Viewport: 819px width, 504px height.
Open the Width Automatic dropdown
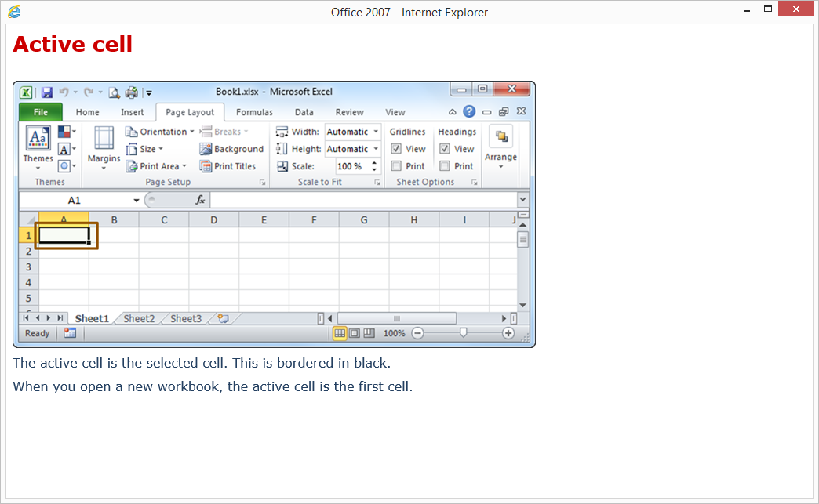click(376, 132)
